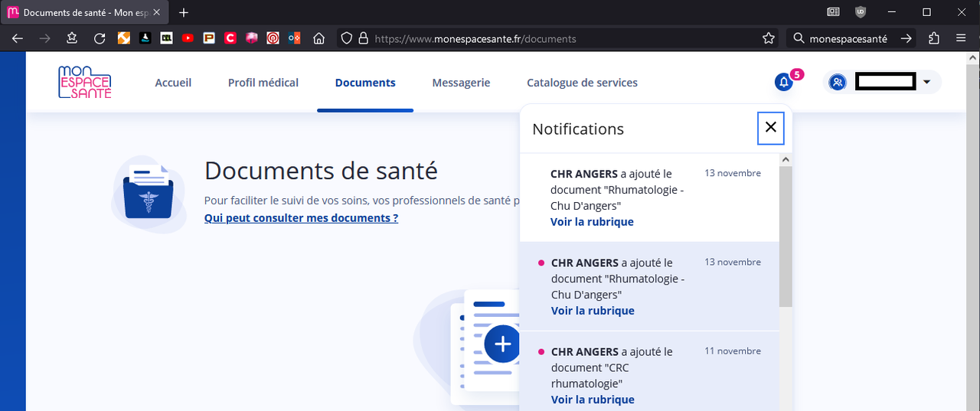The image size is (980, 411).
Task: Click Qui peut consulter mes documents link
Action: [301, 218]
